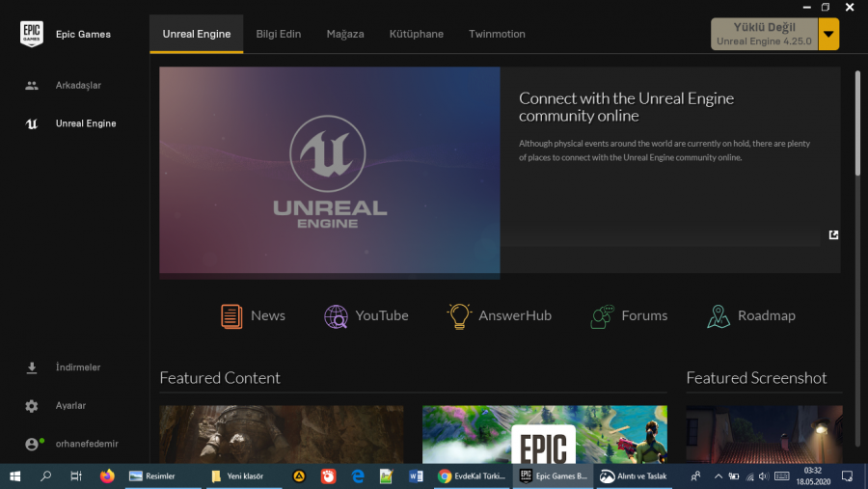The width and height of the screenshot is (868, 489).
Task: Switch to the Bilgi Edin tab
Action: click(x=279, y=34)
